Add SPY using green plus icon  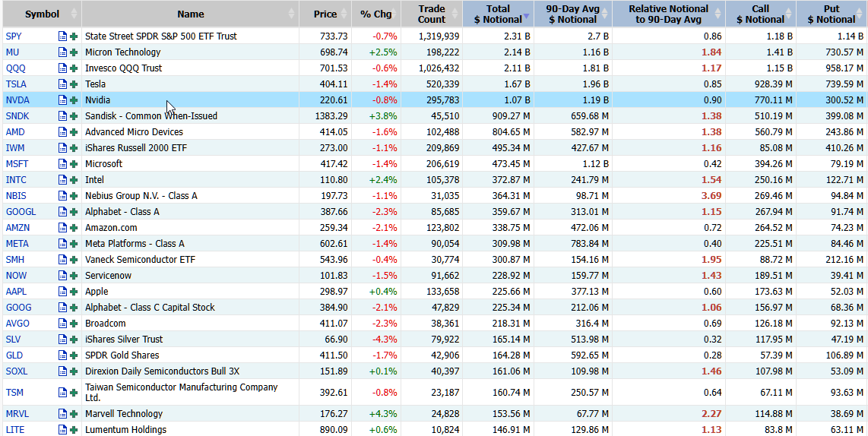coord(74,36)
